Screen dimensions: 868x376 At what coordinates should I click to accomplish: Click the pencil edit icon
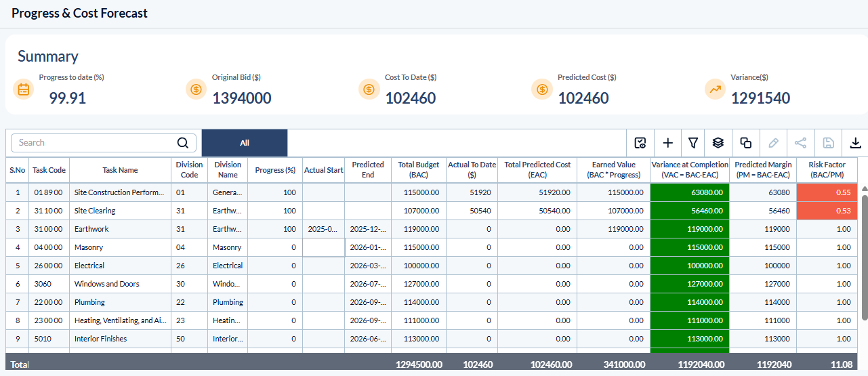773,143
